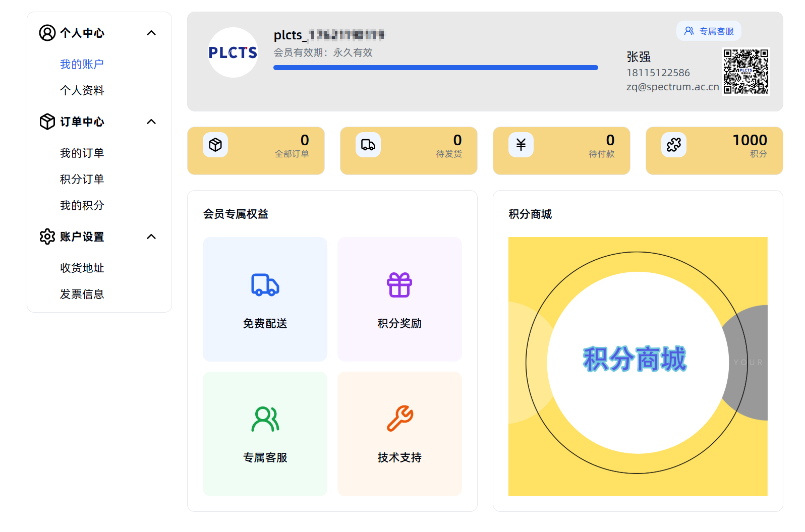Image resolution: width=805 pixels, height=532 pixels.
Task: Collapse the 个人中心 section chevron
Action: [151, 33]
